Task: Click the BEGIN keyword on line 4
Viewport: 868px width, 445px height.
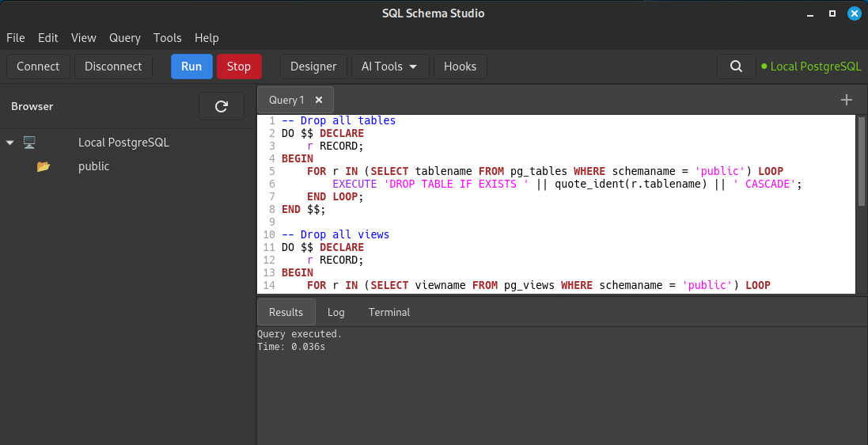Action: [298, 158]
